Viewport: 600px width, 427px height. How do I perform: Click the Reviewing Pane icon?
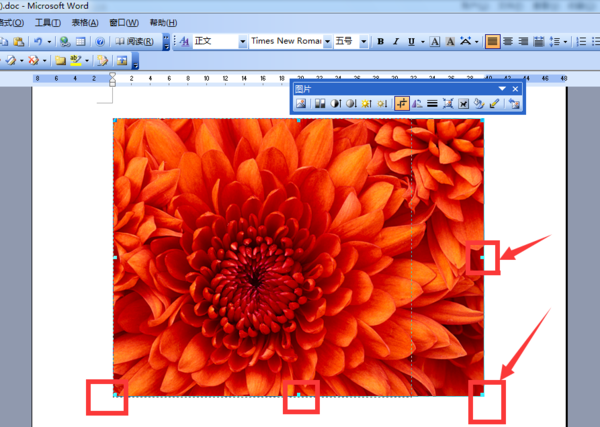(122, 60)
